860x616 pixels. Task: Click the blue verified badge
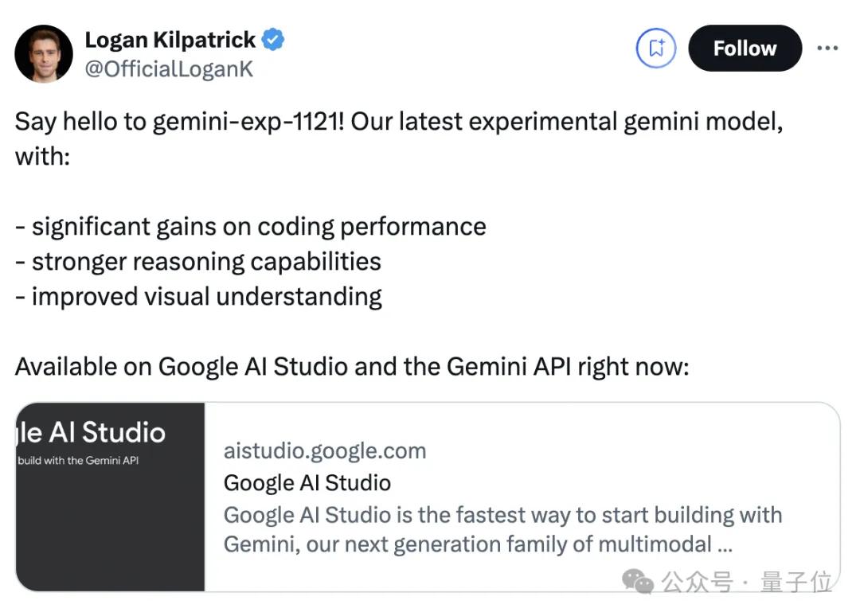click(273, 40)
